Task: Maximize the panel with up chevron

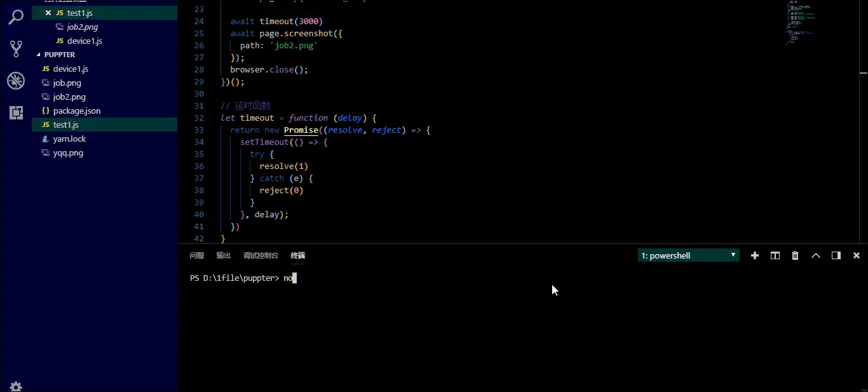Action: [x=816, y=255]
